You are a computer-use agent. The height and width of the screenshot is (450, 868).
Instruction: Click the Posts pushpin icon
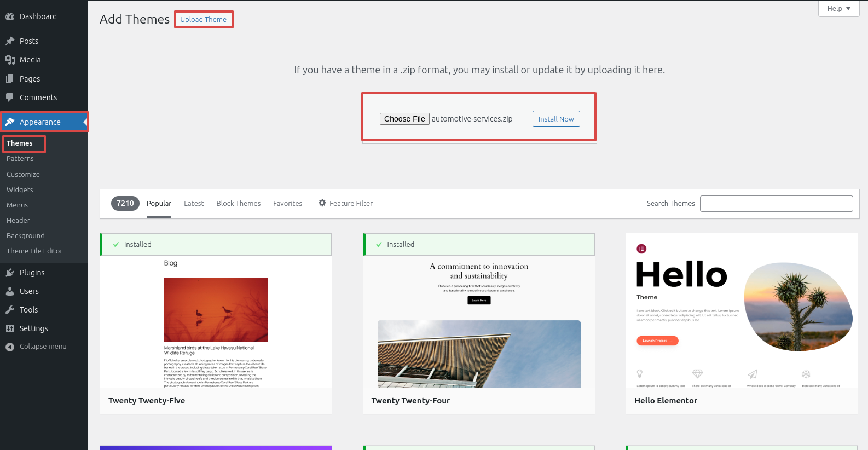coord(10,41)
